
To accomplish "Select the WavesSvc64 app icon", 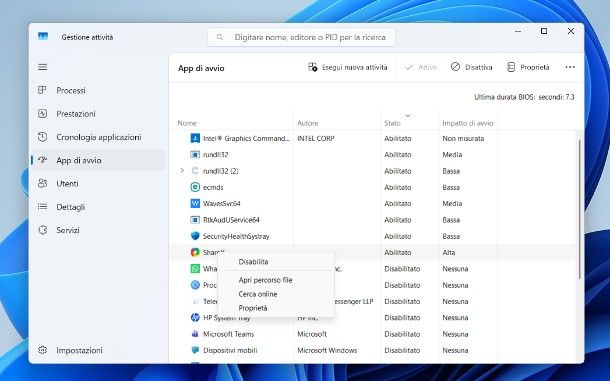I will [x=195, y=204].
